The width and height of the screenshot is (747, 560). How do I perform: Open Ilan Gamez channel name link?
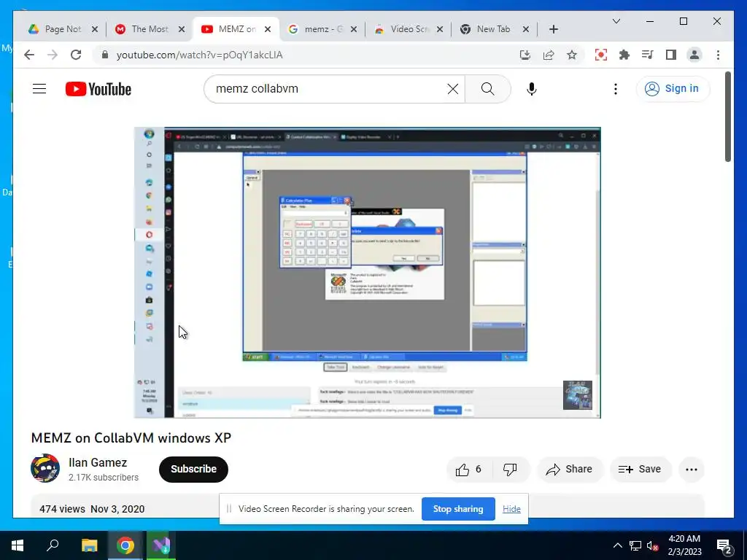tap(98, 462)
